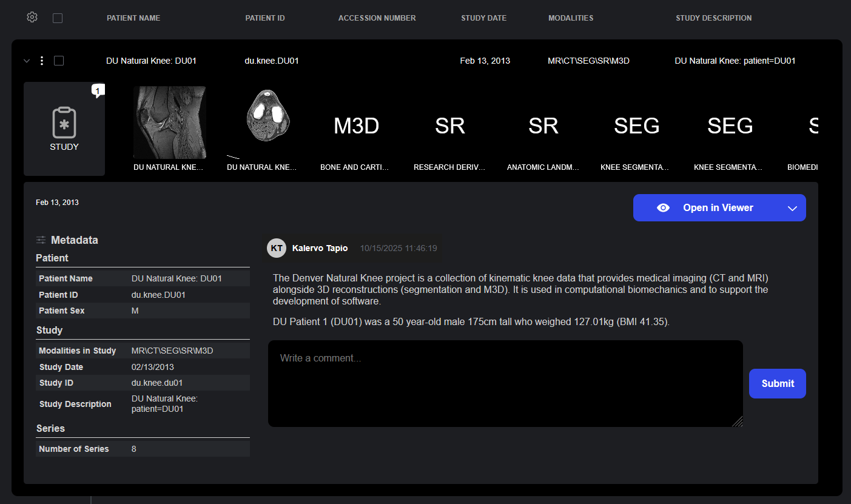
Task: Toggle the select-all checkbox in header
Action: pos(58,18)
